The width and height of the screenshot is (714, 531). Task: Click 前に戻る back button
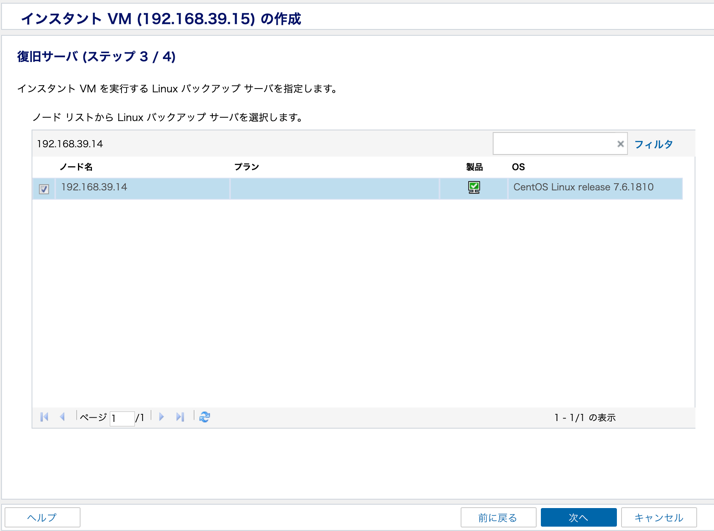point(498,517)
